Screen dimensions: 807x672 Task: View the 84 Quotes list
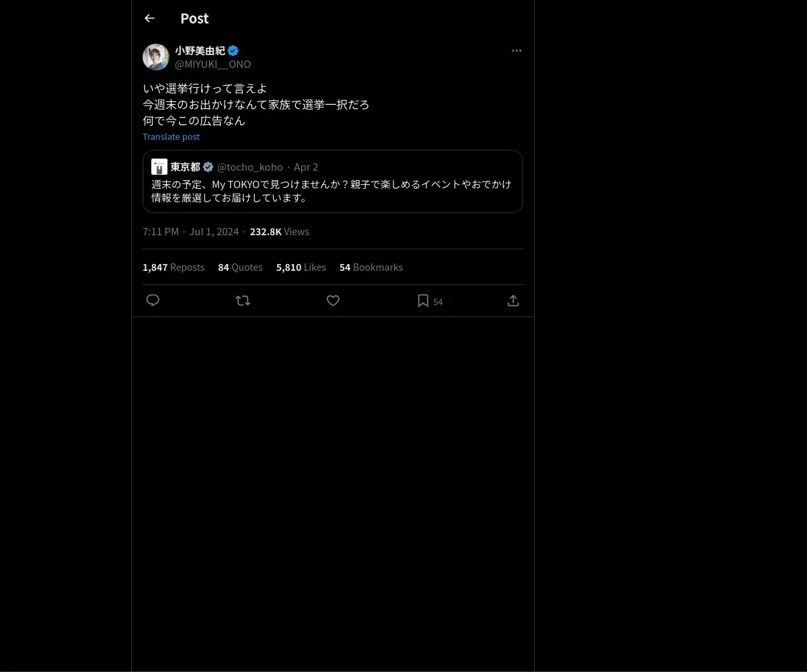(240, 267)
